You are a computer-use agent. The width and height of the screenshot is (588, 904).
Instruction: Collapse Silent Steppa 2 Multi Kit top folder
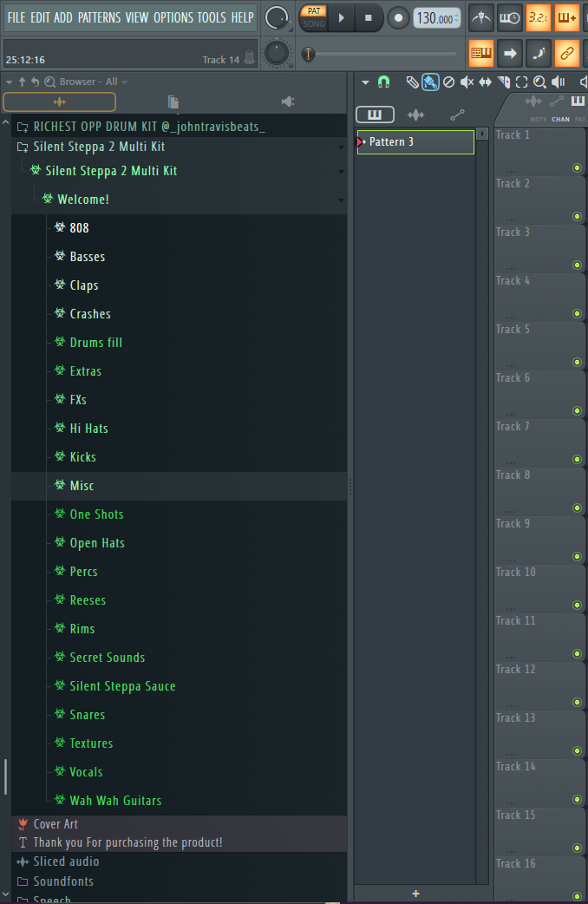[341, 147]
